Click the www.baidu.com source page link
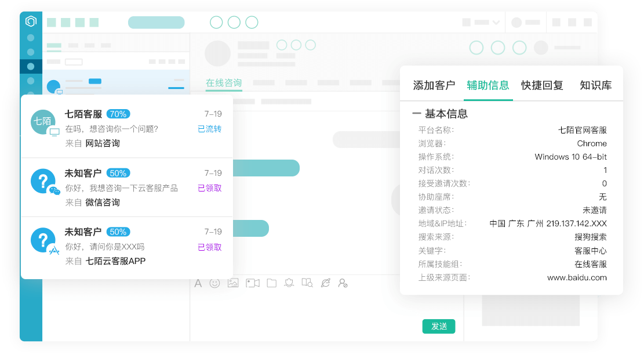Screen dimensions: 644x354 [577, 277]
